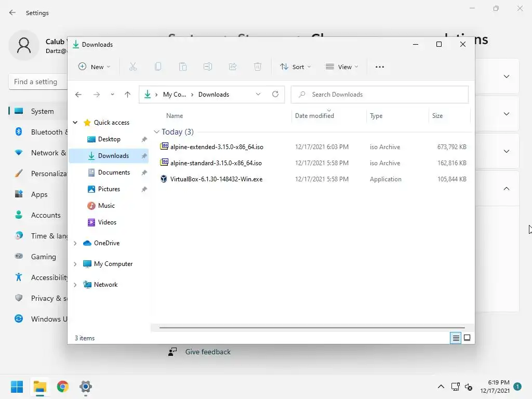Click Find a setting search box
Image resolution: width=532 pixels, height=399 pixels.
[38, 82]
